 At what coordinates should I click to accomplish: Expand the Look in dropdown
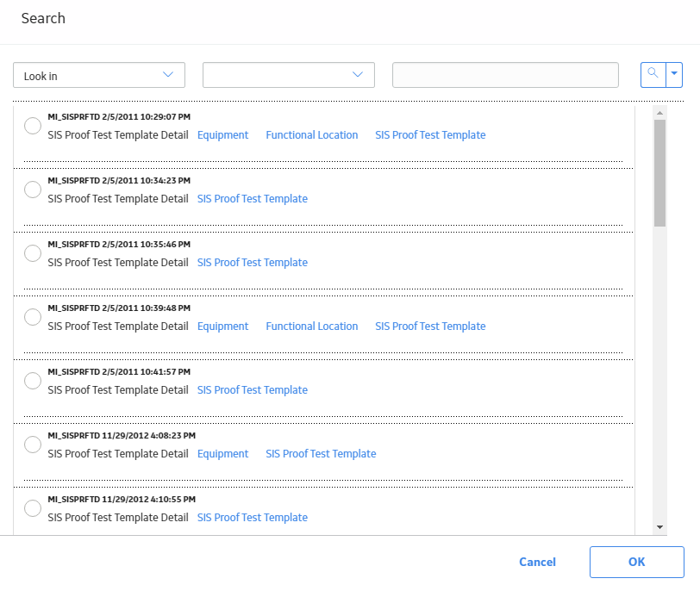[x=99, y=75]
